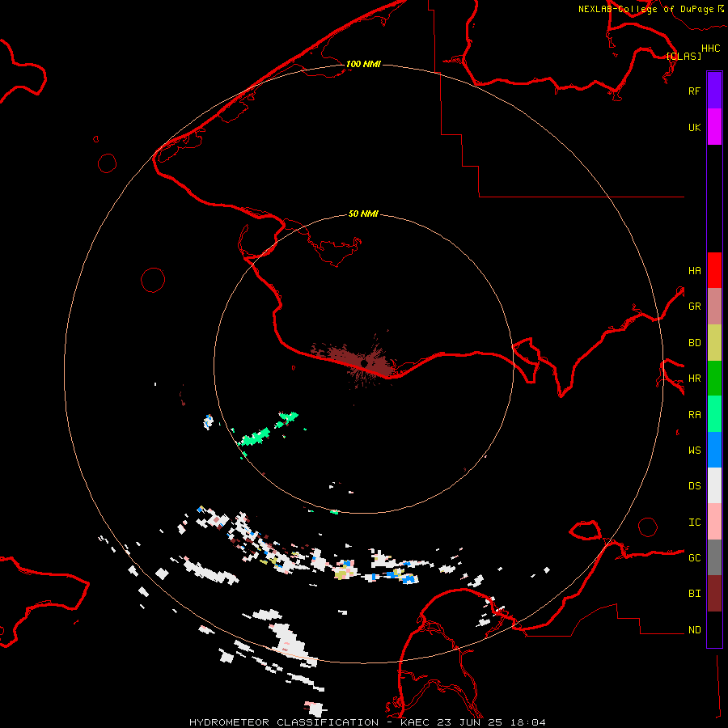The image size is (728, 728).
Task: Click the BD legend label
Action: click(x=694, y=343)
